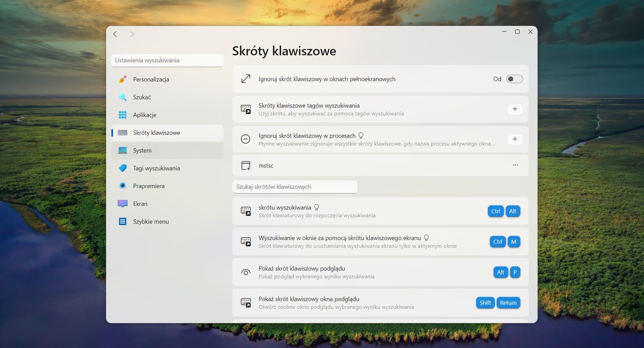Screen dimensions: 644x348
Task: Click the Alt key next to Ctrl
Action: (x=513, y=211)
